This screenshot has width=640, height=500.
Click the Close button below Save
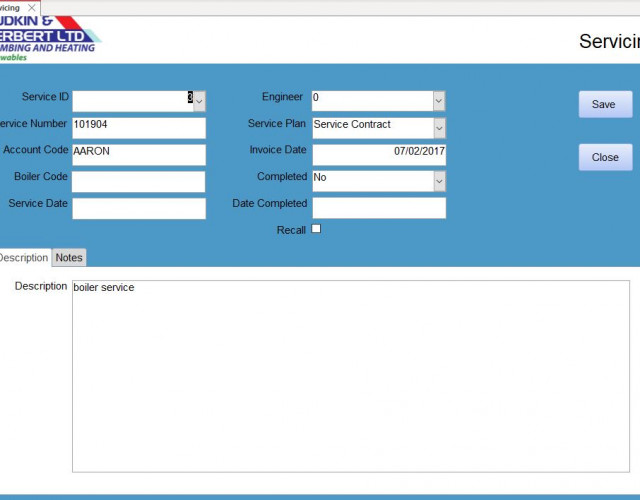click(605, 157)
